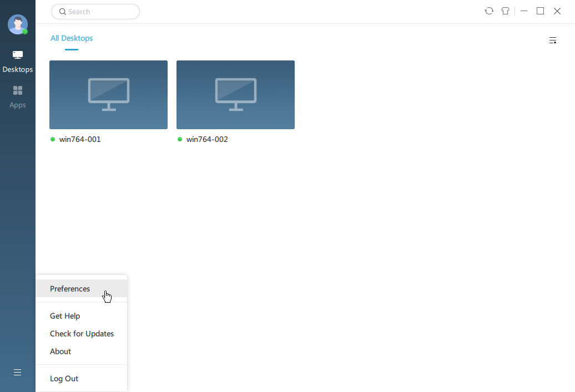This screenshot has width=575, height=392.
Task: Open the win764-001 desktop thumbnail
Action: [109, 94]
